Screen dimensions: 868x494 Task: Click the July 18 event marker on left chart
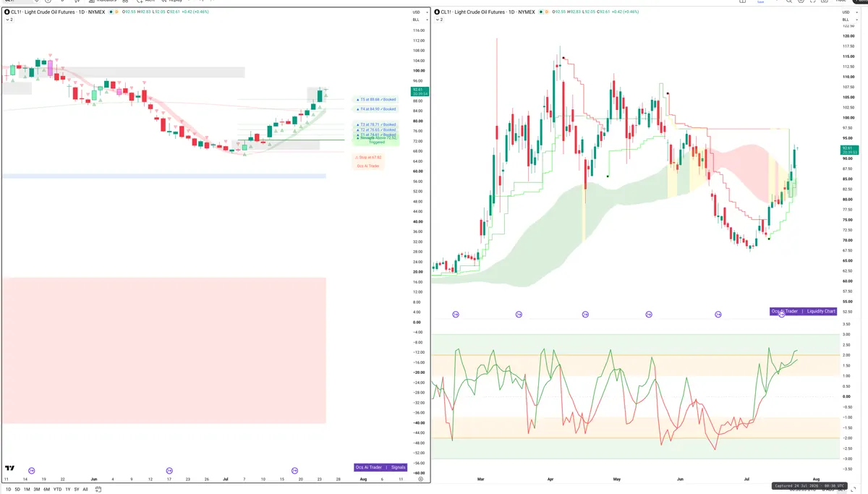[x=294, y=470]
